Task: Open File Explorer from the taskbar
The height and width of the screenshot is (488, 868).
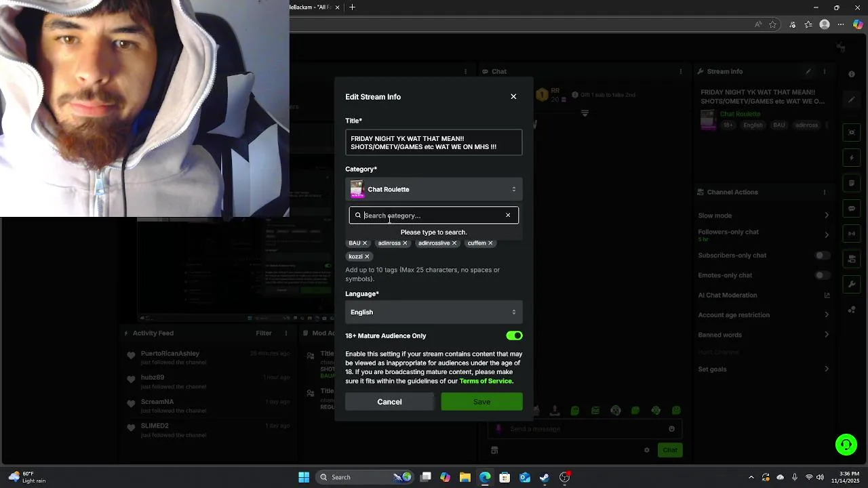Action: [465, 477]
